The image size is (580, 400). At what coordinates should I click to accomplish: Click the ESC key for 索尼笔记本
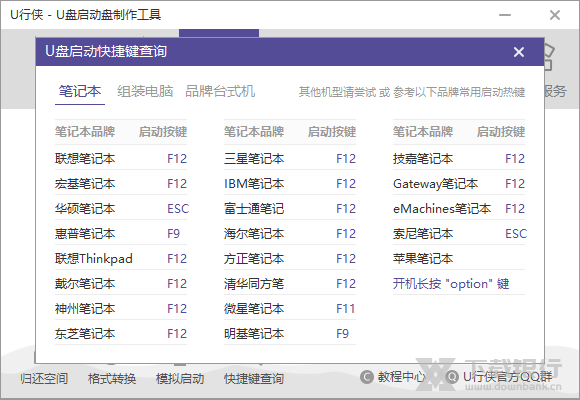click(516, 234)
